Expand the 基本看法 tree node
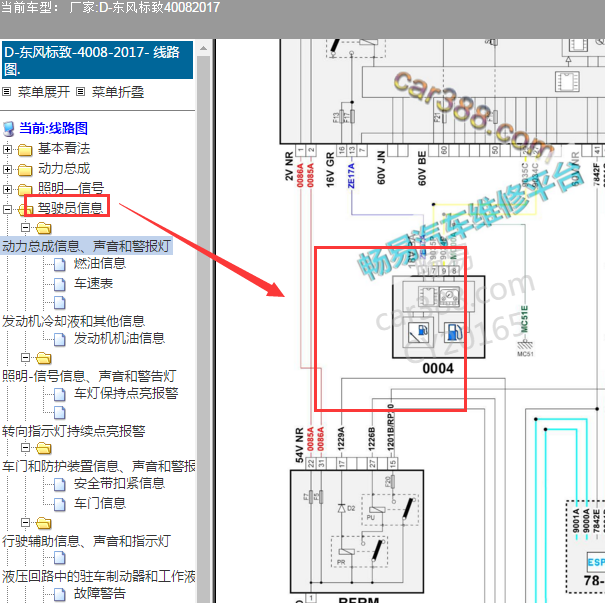Viewport: 605px width, 603px height. pyautogui.click(x=7, y=149)
